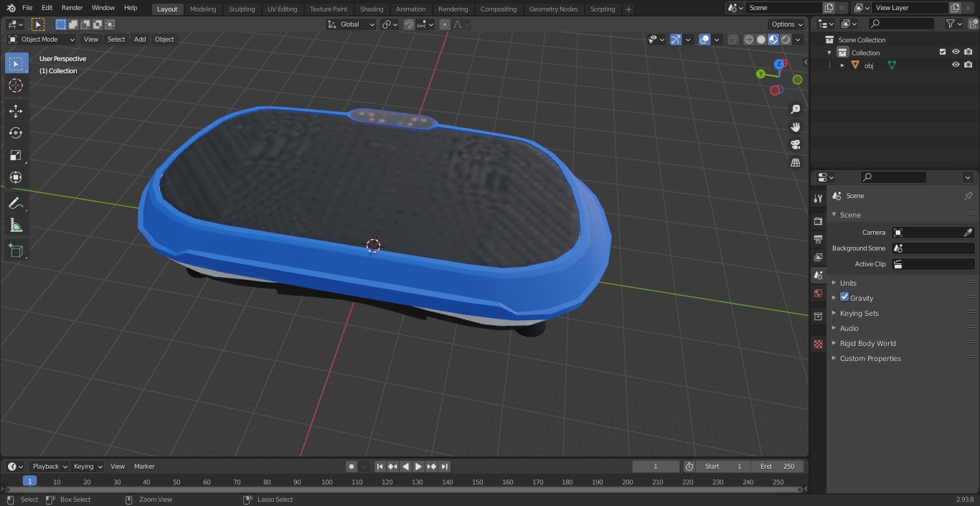
Task: Open the Options dropdown in viewport
Action: click(787, 24)
